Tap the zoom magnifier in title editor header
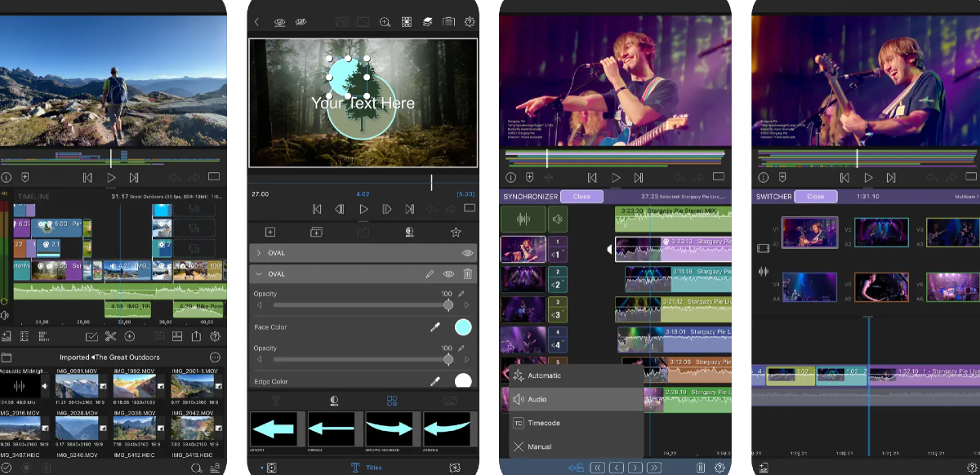This screenshot has width=980, height=475. click(x=385, y=22)
